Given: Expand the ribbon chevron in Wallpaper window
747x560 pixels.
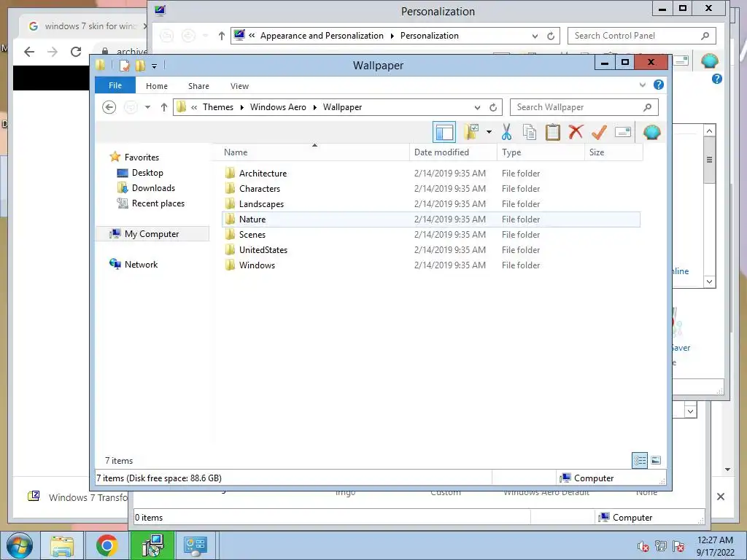Looking at the screenshot, I should pyautogui.click(x=642, y=85).
